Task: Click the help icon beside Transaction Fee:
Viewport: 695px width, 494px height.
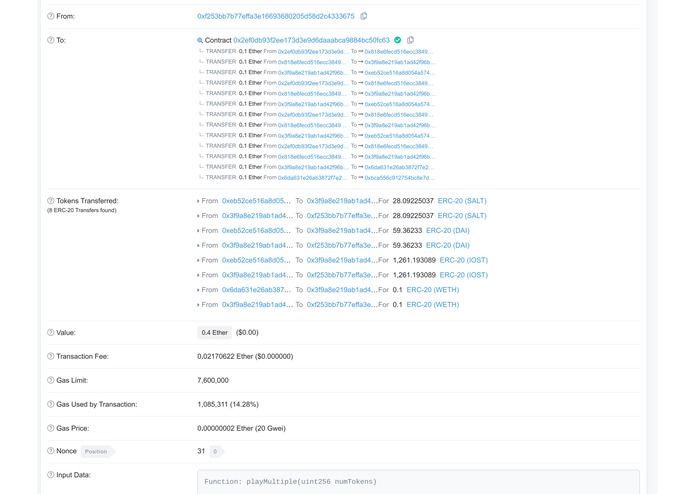Action: 51,356
